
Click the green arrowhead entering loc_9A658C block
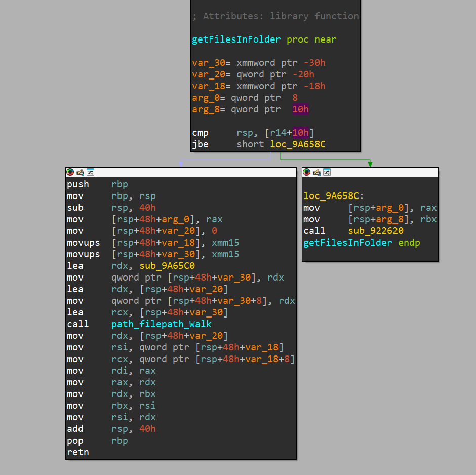click(370, 164)
